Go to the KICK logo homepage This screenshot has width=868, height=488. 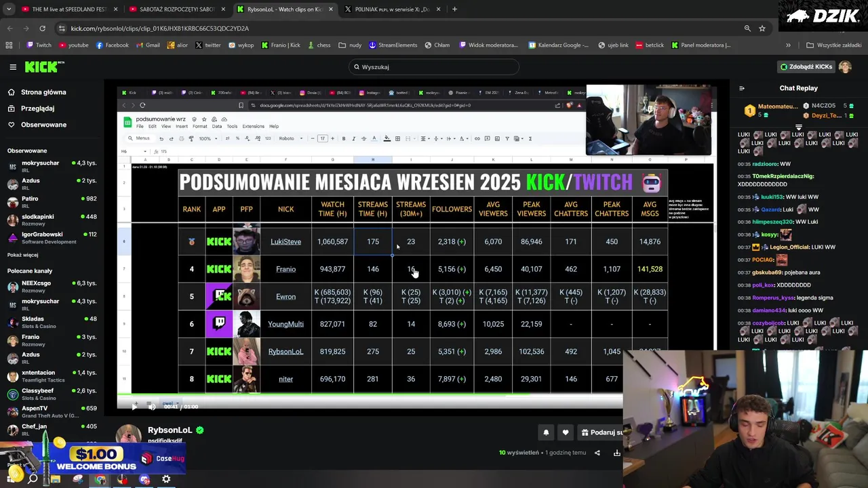[43, 66]
